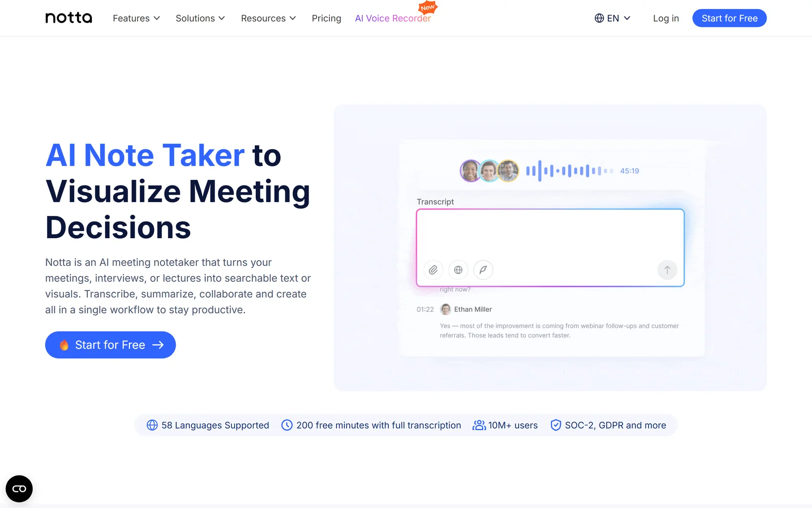Image resolution: width=812 pixels, height=508 pixels.
Task: Click 200 free minutes with full transcription
Action: pyautogui.click(x=379, y=425)
